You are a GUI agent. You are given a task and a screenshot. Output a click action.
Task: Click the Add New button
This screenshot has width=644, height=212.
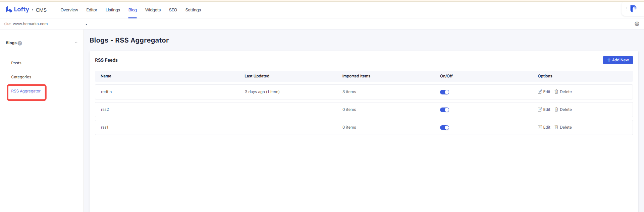pos(618,60)
